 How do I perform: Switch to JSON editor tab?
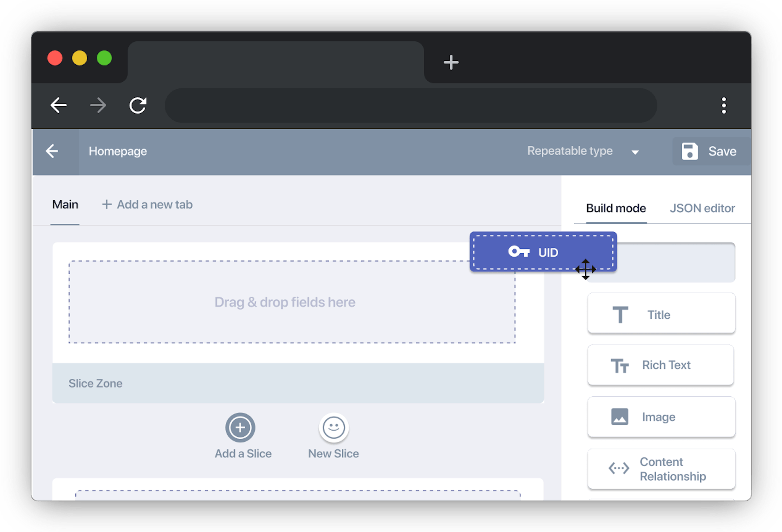click(x=702, y=208)
